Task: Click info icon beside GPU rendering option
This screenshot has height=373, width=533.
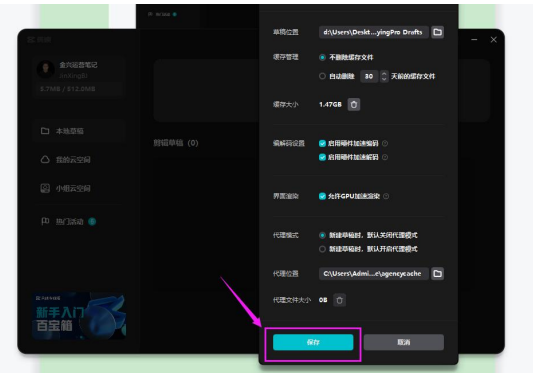Action: pos(386,196)
